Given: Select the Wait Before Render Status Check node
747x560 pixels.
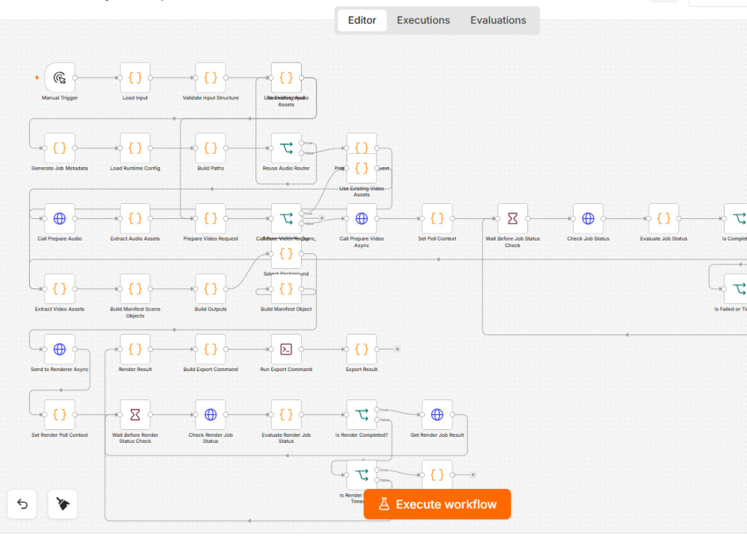Looking at the screenshot, I should (x=135, y=414).
